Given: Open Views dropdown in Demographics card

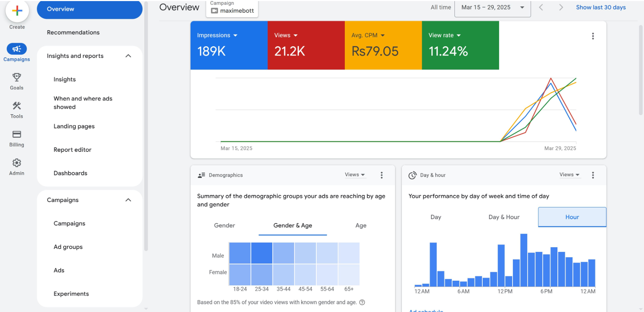Looking at the screenshot, I should point(355,175).
